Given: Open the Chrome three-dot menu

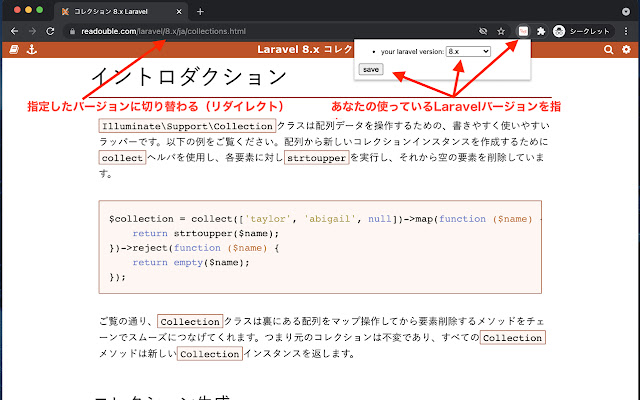Looking at the screenshot, I should click(626, 31).
